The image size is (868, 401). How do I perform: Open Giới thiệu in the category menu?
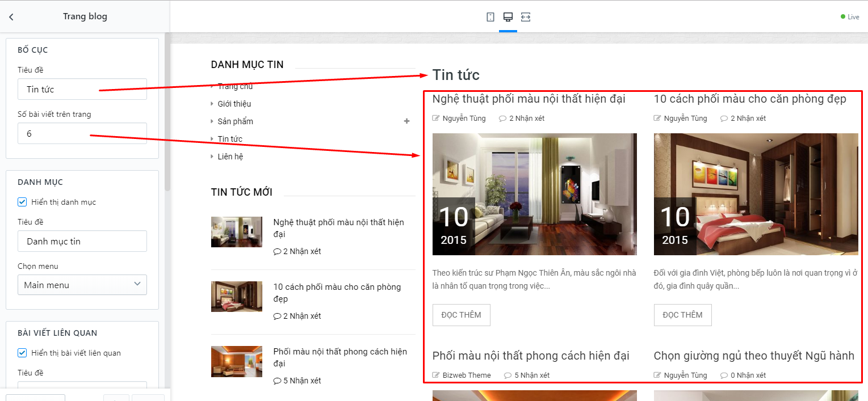tap(234, 104)
